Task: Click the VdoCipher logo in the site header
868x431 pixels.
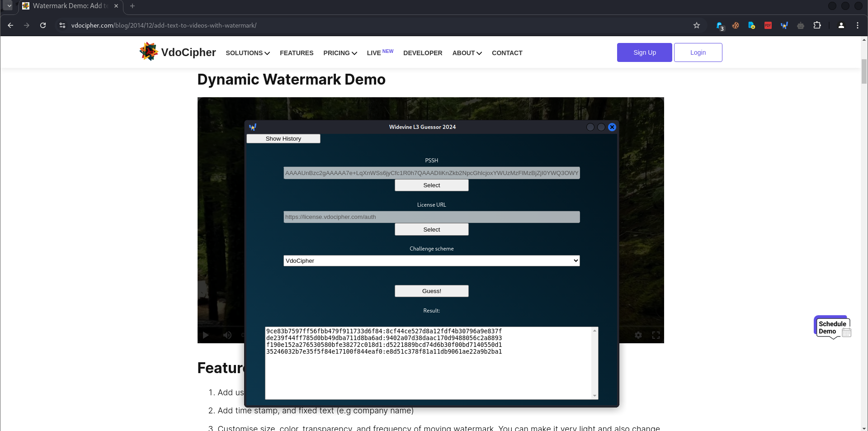Action: tap(177, 52)
